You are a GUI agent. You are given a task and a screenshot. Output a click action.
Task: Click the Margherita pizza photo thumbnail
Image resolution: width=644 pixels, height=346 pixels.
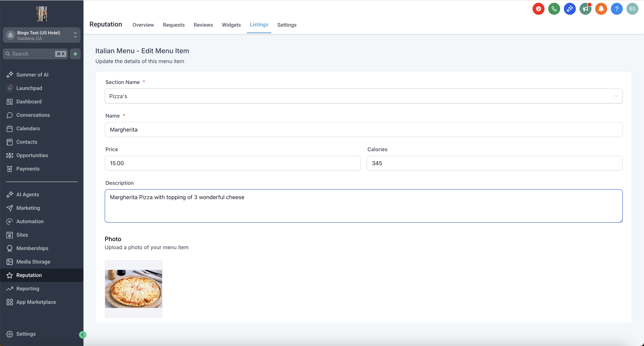(x=133, y=289)
